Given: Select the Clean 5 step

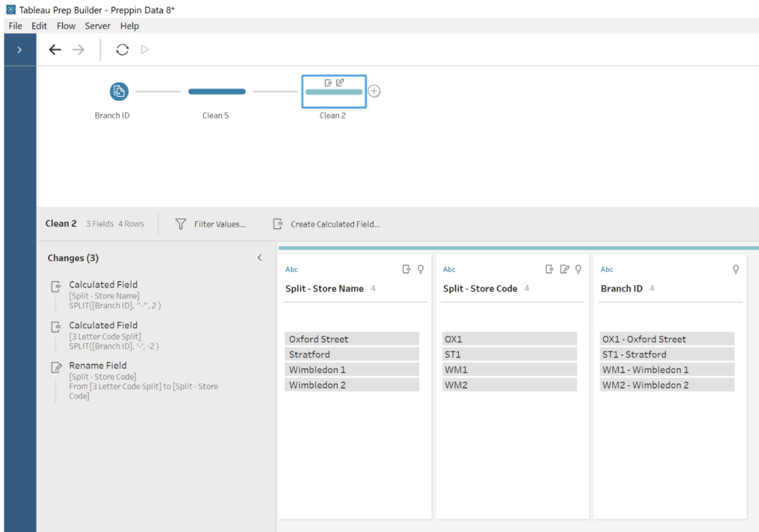Looking at the screenshot, I should 216,91.
